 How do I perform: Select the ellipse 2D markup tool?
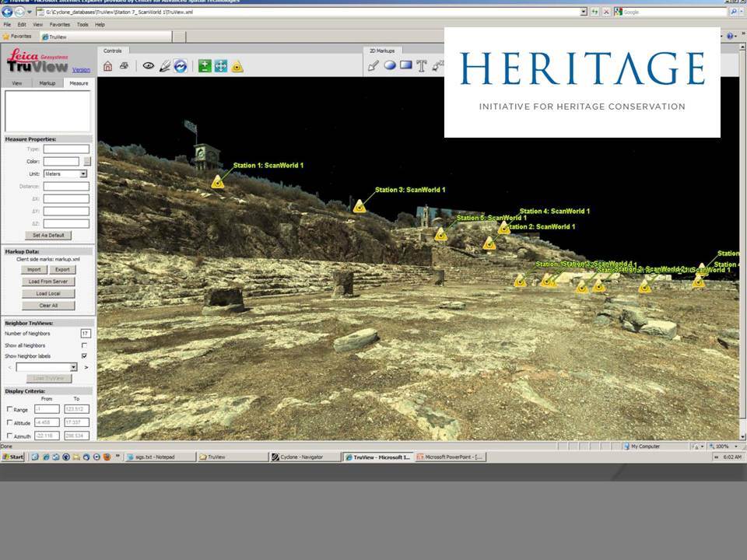pyautogui.click(x=390, y=65)
